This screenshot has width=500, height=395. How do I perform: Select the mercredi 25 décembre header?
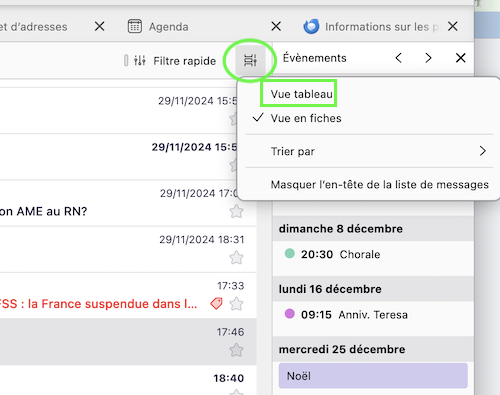click(x=373, y=349)
